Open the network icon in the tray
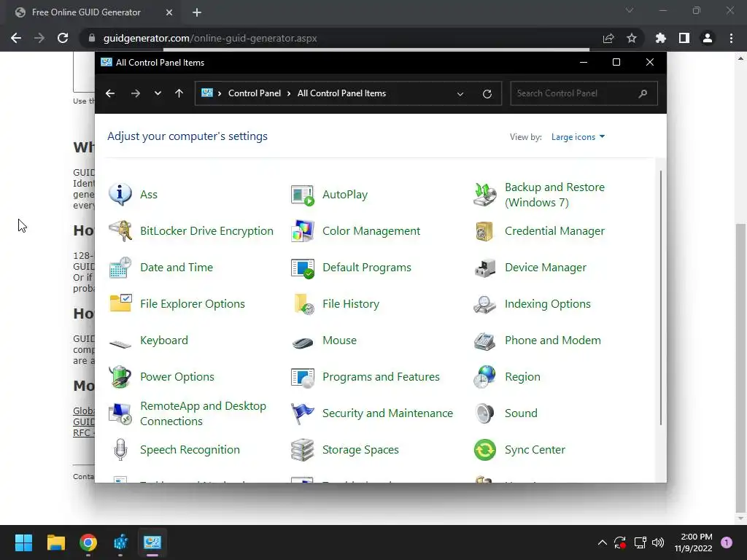The width and height of the screenshot is (747, 560). click(x=640, y=542)
